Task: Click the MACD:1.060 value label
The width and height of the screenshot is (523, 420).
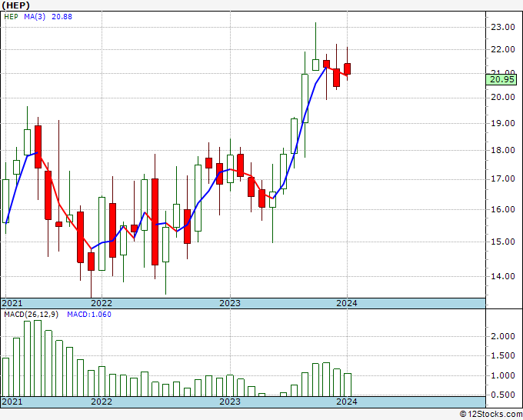Action: (x=89, y=315)
